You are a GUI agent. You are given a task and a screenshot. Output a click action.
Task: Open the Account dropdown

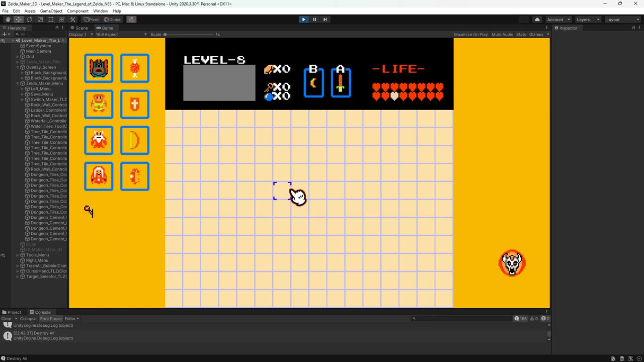pos(558,20)
